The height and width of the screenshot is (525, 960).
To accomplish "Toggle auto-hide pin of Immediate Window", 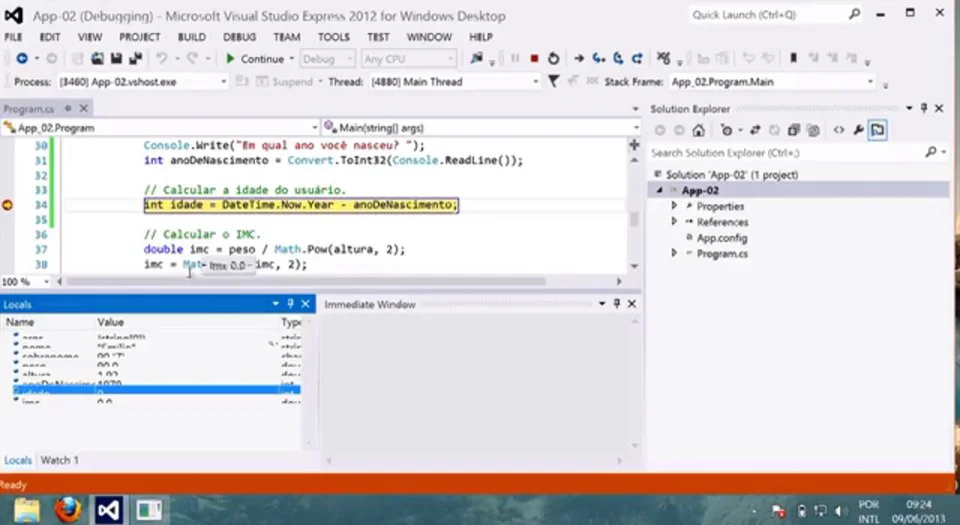I will pyautogui.click(x=617, y=303).
